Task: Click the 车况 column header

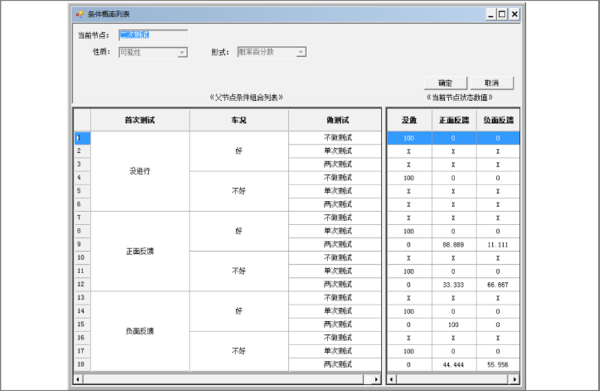Action: click(x=239, y=120)
